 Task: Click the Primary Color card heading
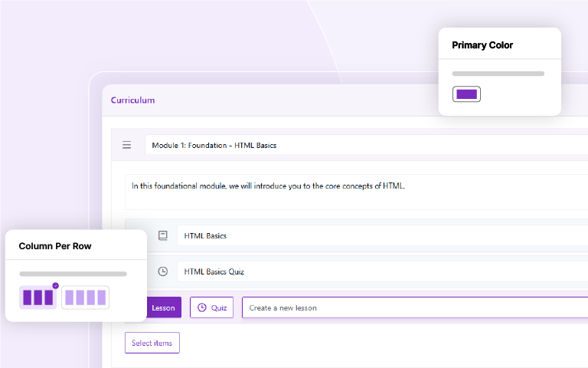pos(482,45)
